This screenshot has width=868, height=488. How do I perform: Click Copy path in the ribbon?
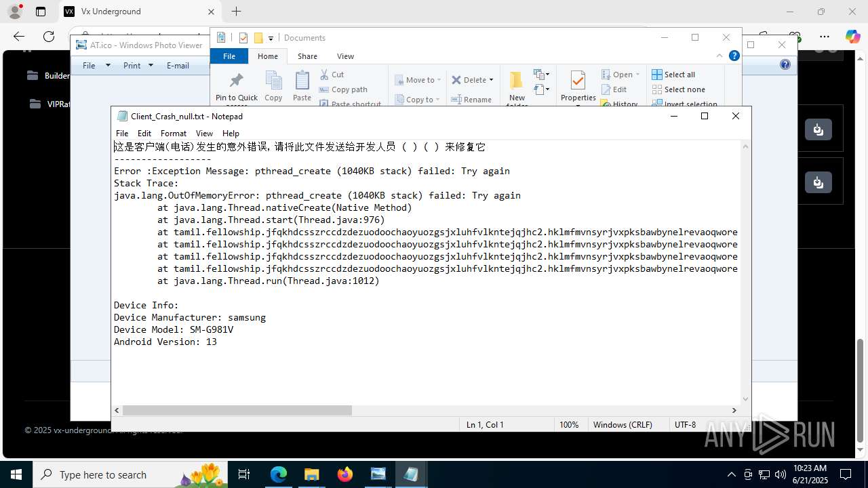(x=343, y=89)
